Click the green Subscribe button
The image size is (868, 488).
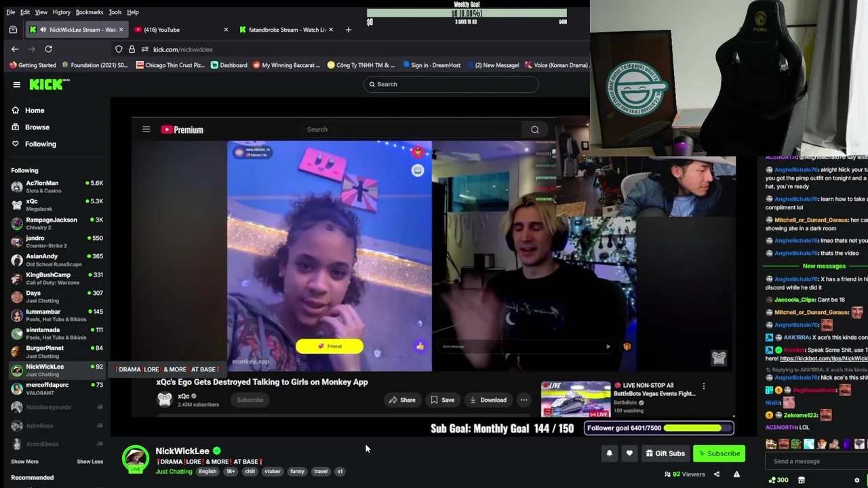(x=719, y=453)
